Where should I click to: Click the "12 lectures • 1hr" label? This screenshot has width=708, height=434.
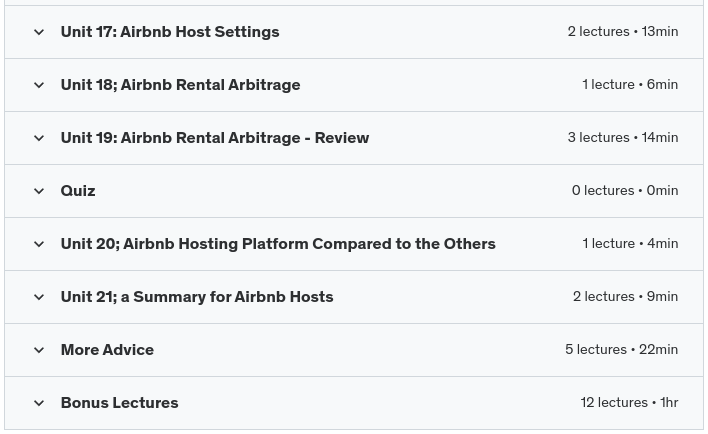pyautogui.click(x=629, y=403)
